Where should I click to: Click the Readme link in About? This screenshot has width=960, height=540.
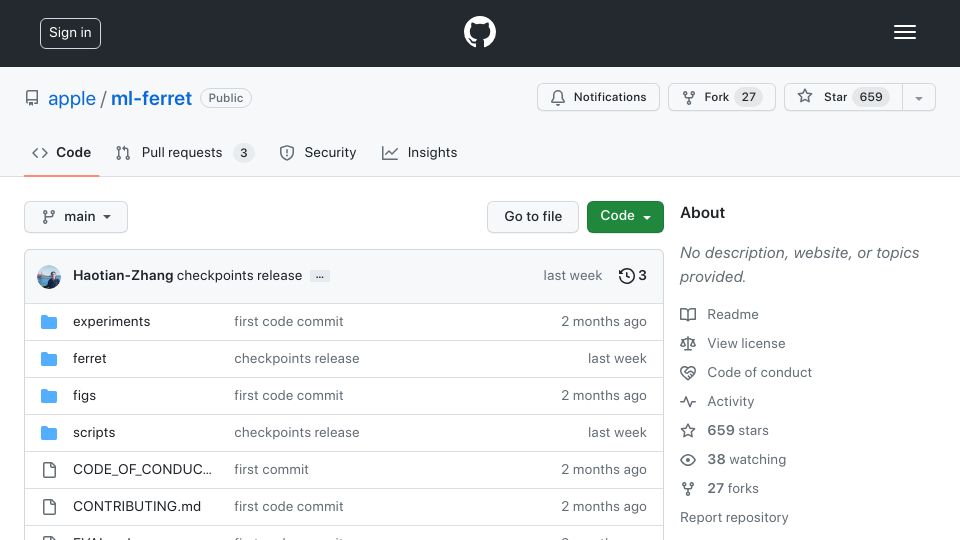pyautogui.click(x=733, y=314)
